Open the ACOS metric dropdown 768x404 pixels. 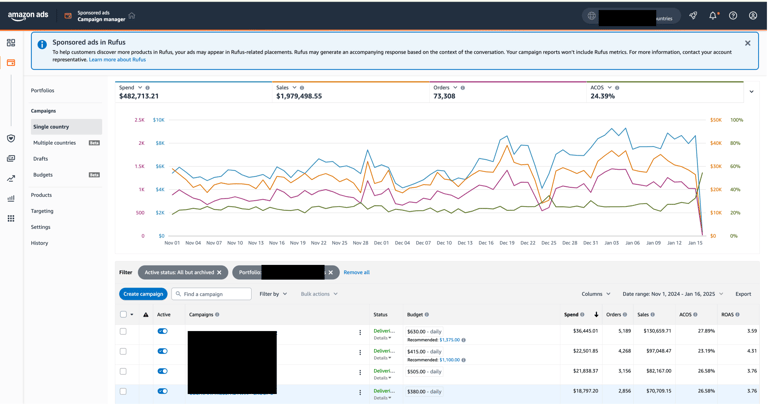[x=610, y=87]
